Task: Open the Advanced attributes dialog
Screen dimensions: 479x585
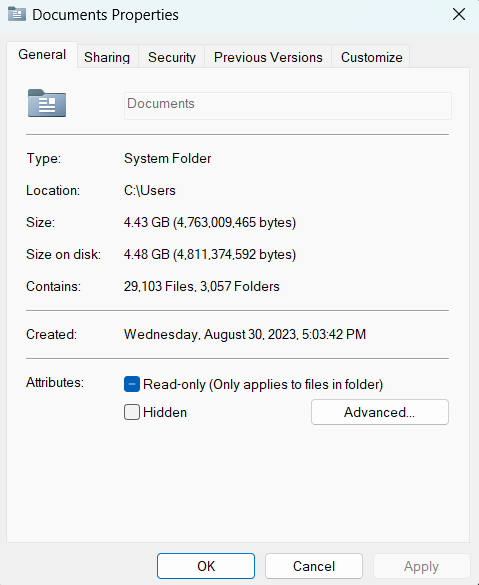Action: click(x=380, y=412)
